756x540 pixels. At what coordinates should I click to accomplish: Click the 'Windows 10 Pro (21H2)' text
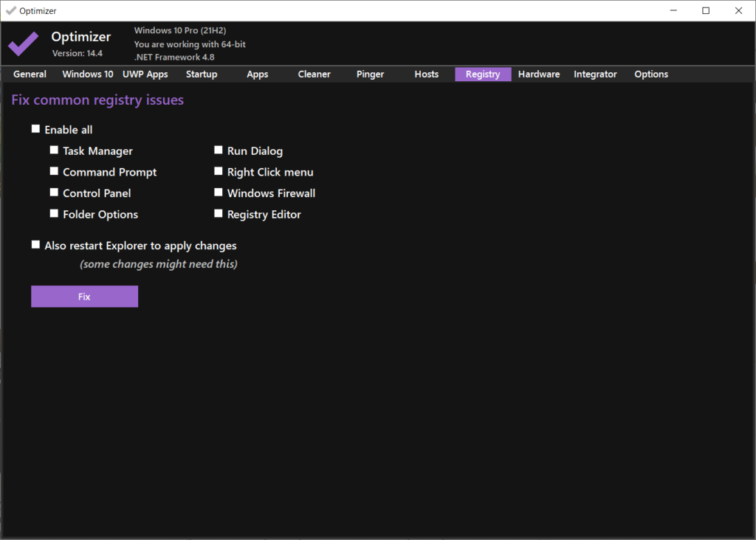coord(180,30)
